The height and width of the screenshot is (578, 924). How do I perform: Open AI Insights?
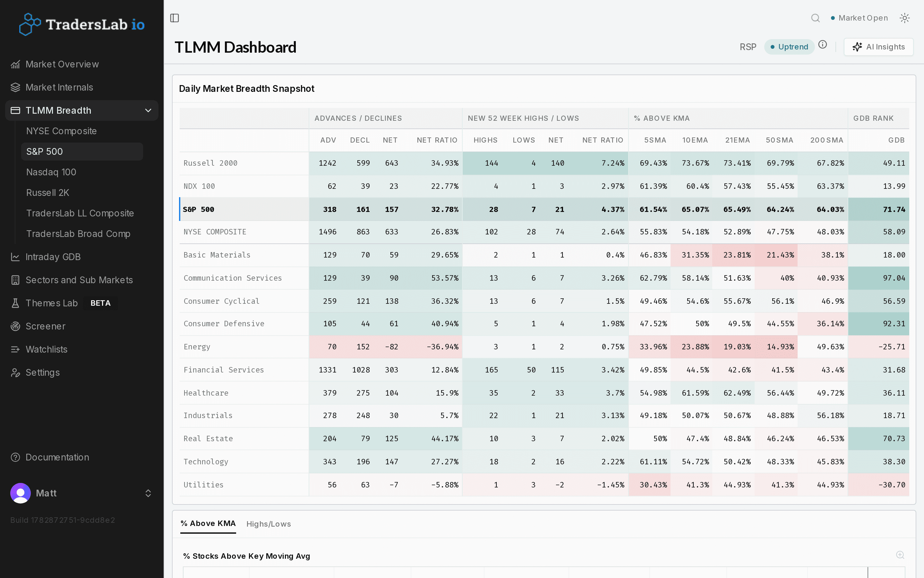coord(878,47)
